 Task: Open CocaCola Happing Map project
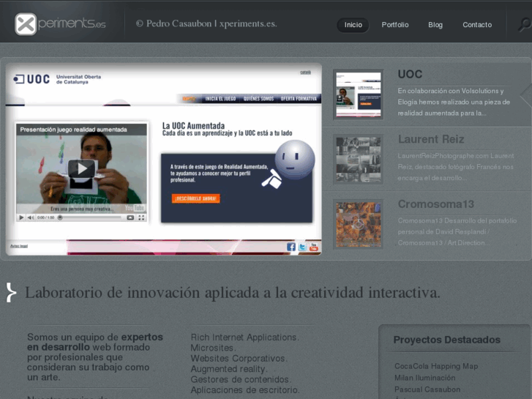pyautogui.click(x=436, y=366)
